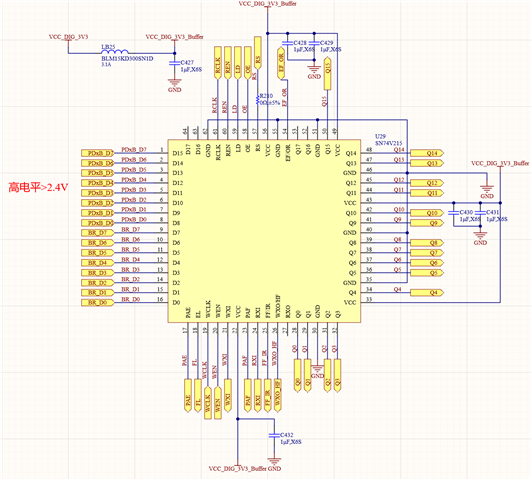Viewport: 532px width, 480px height.
Task: Click the U29 designator text
Action: (x=380, y=136)
